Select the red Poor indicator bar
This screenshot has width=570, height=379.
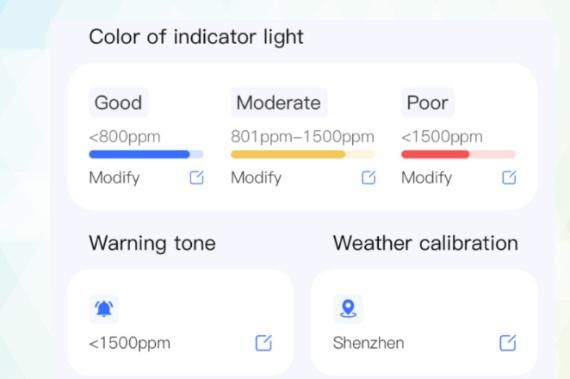pyautogui.click(x=458, y=154)
